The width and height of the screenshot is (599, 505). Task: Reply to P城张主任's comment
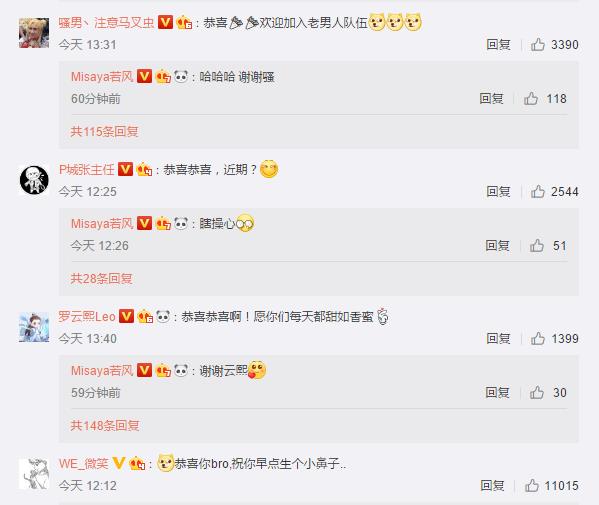(498, 191)
